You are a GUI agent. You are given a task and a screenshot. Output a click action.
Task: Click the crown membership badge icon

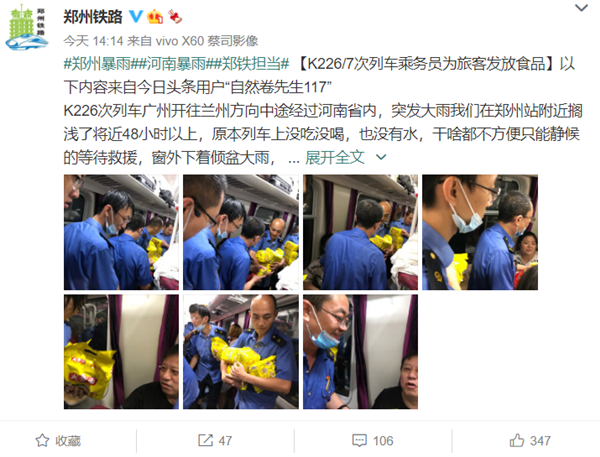click(x=155, y=16)
